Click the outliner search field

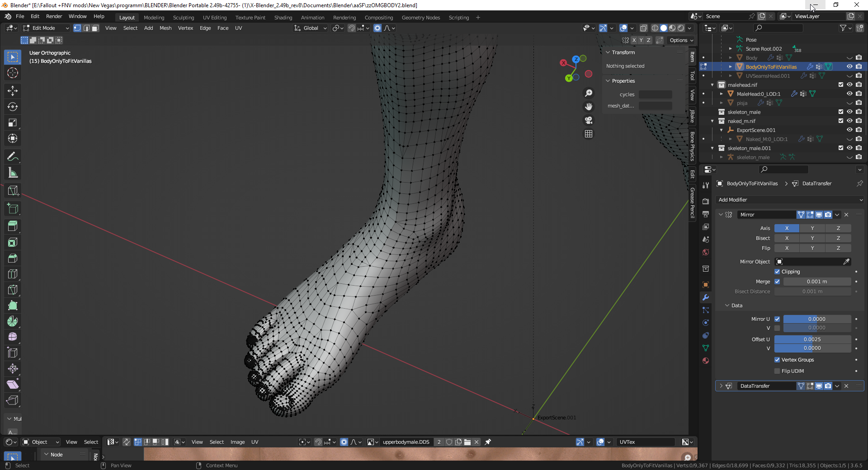(778, 28)
